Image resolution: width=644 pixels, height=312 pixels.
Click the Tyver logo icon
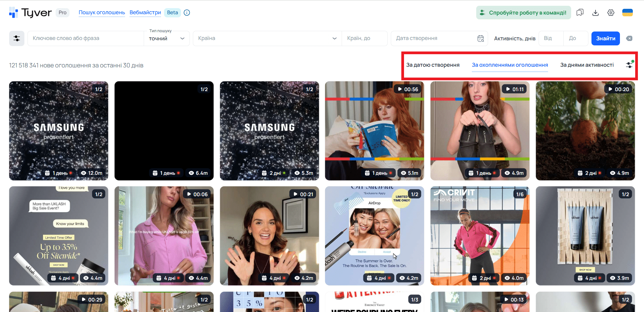pos(14,13)
